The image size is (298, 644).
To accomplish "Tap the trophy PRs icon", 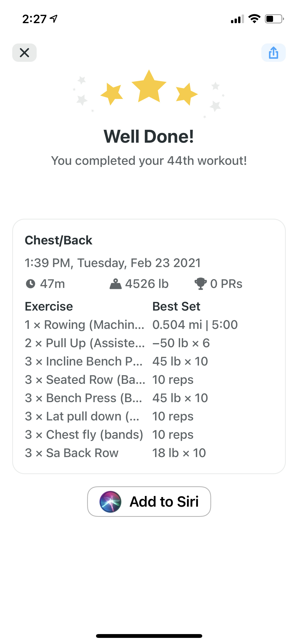I will pyautogui.click(x=200, y=284).
